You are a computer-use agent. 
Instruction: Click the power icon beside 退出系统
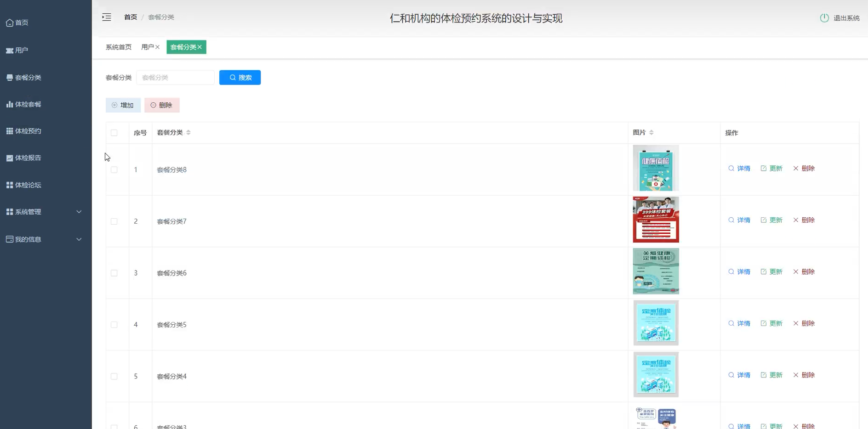point(824,18)
